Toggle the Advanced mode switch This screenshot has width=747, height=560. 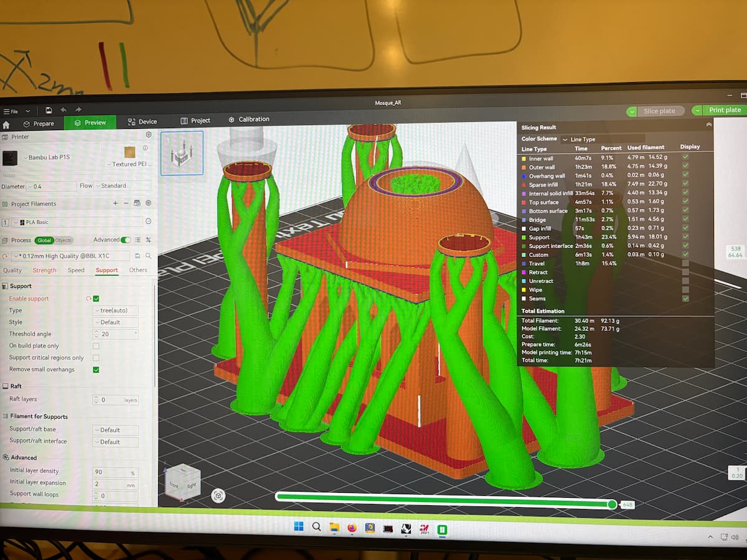point(126,240)
